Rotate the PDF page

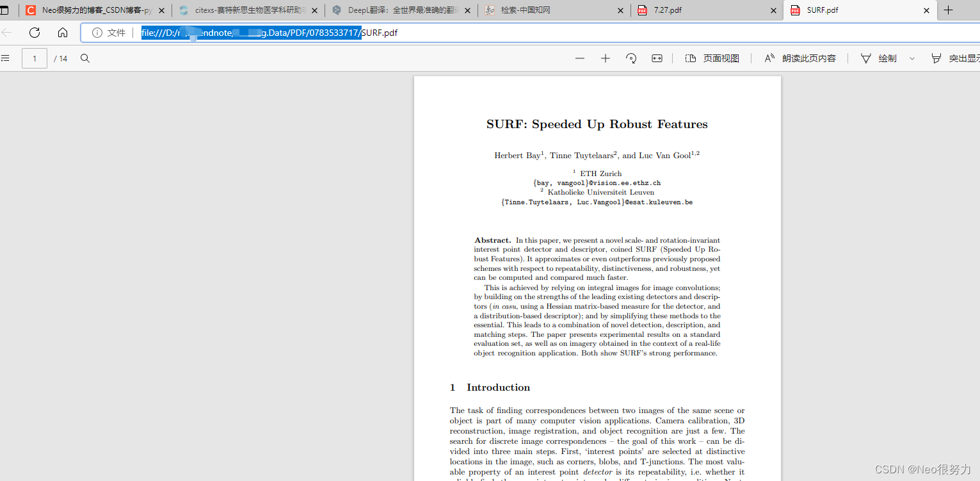click(x=631, y=58)
